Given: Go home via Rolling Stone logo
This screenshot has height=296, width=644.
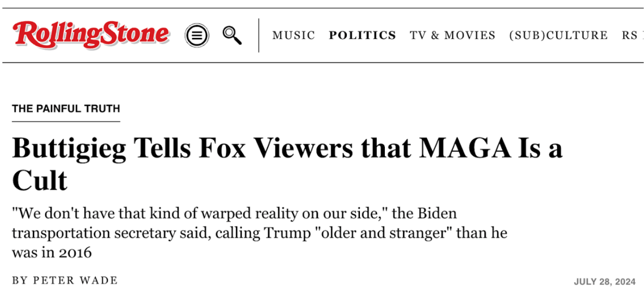Looking at the screenshot, I should pyautogui.click(x=91, y=34).
